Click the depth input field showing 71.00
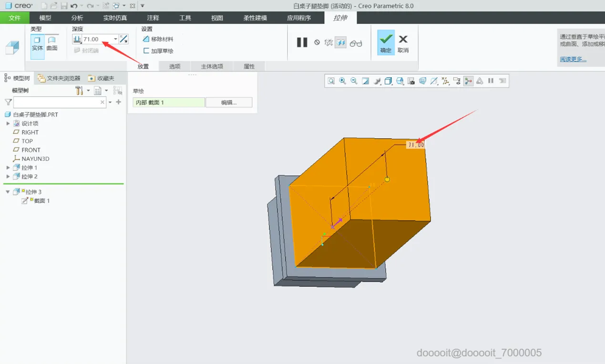 coord(97,39)
